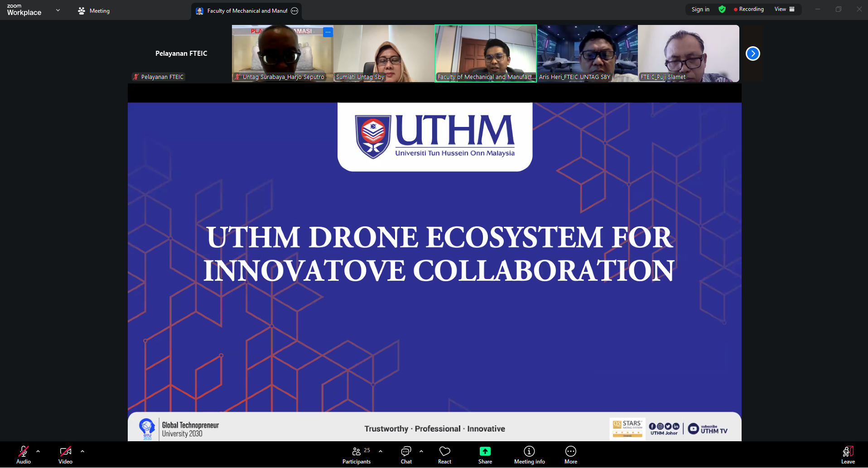Open Meeting info
This screenshot has width=868, height=468.
pos(529,455)
